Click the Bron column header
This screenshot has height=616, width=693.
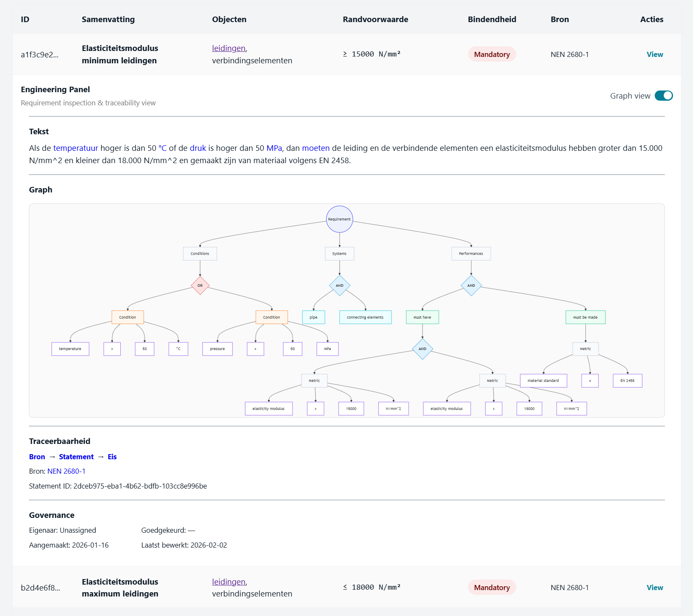click(x=560, y=19)
